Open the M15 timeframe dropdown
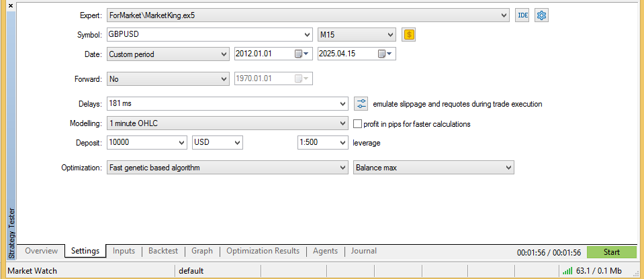Image resolution: width=644 pixels, height=279 pixels. tap(389, 34)
